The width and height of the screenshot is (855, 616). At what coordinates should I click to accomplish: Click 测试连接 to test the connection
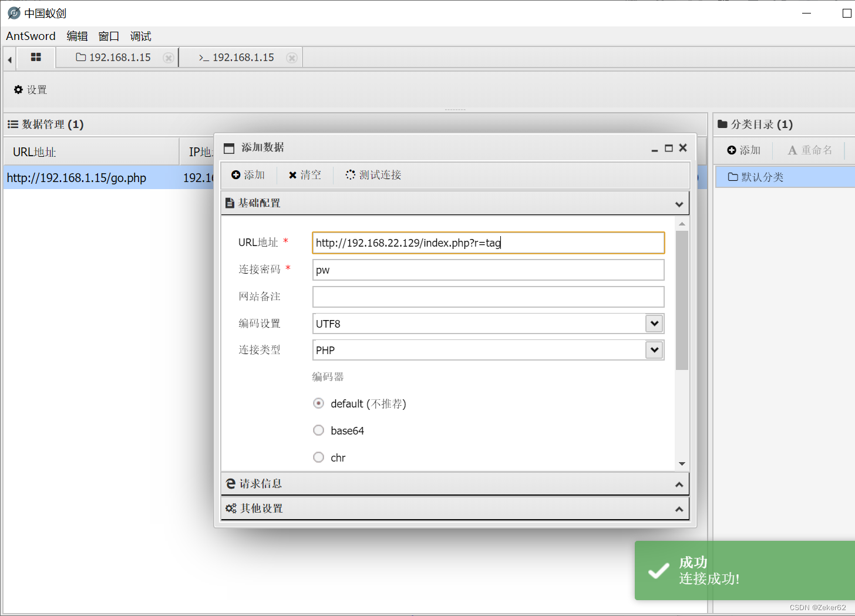point(373,175)
